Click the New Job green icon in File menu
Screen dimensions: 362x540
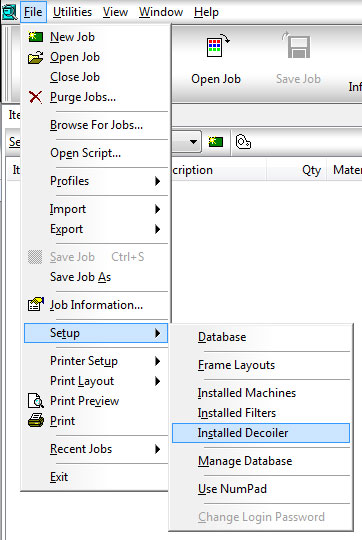35,37
